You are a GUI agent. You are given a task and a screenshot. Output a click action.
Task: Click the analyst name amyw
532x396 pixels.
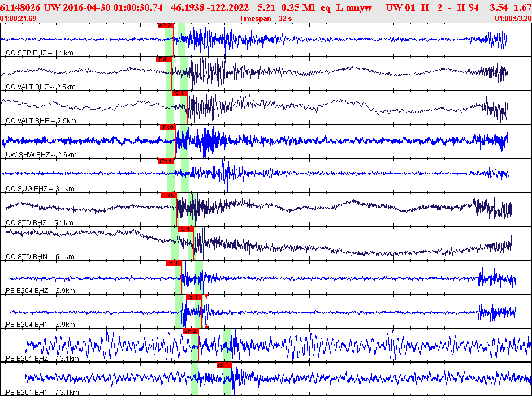[x=359, y=7]
